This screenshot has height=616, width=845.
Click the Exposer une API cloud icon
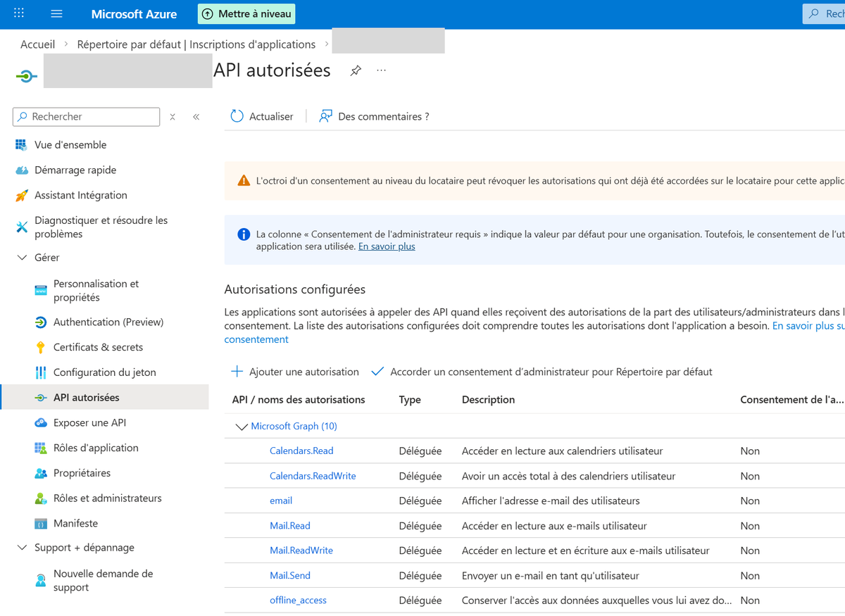(40, 423)
